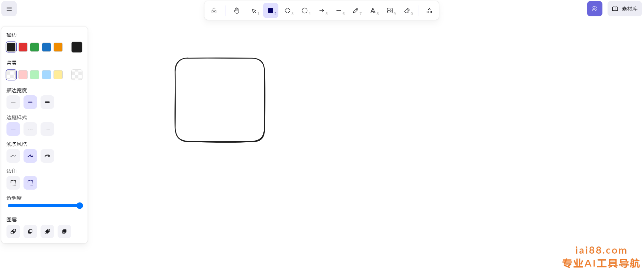Choose black stroke color swatch
The width and height of the screenshot is (644, 272).
click(x=11, y=47)
